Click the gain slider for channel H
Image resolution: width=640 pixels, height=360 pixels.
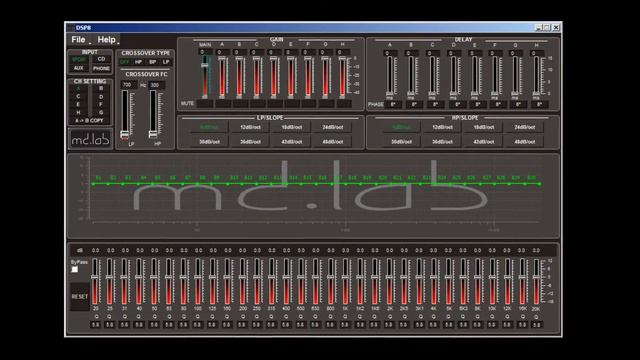(x=342, y=78)
